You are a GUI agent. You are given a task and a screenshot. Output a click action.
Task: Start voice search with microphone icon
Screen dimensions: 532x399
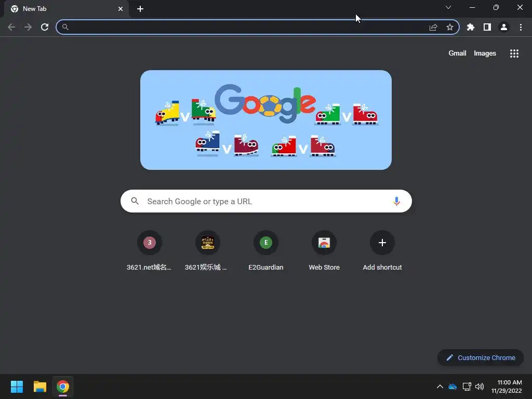[x=396, y=201]
